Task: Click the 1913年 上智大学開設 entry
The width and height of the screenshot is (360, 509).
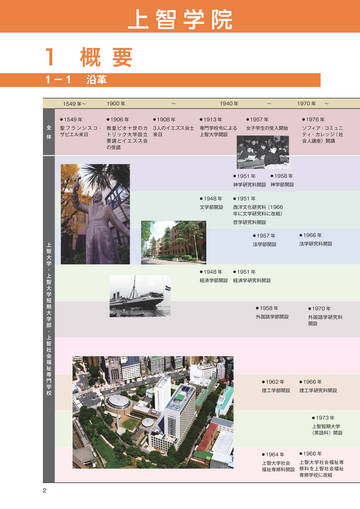Action: [x=219, y=127]
